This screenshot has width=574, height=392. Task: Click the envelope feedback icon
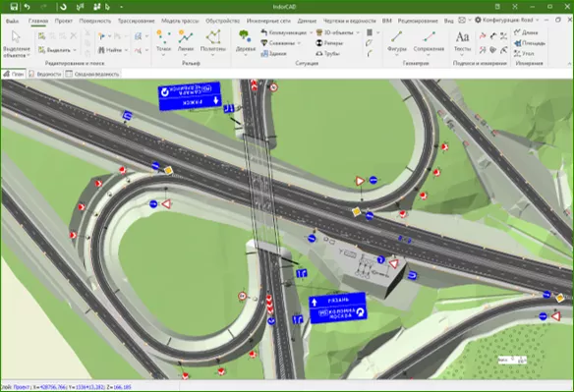462,20
